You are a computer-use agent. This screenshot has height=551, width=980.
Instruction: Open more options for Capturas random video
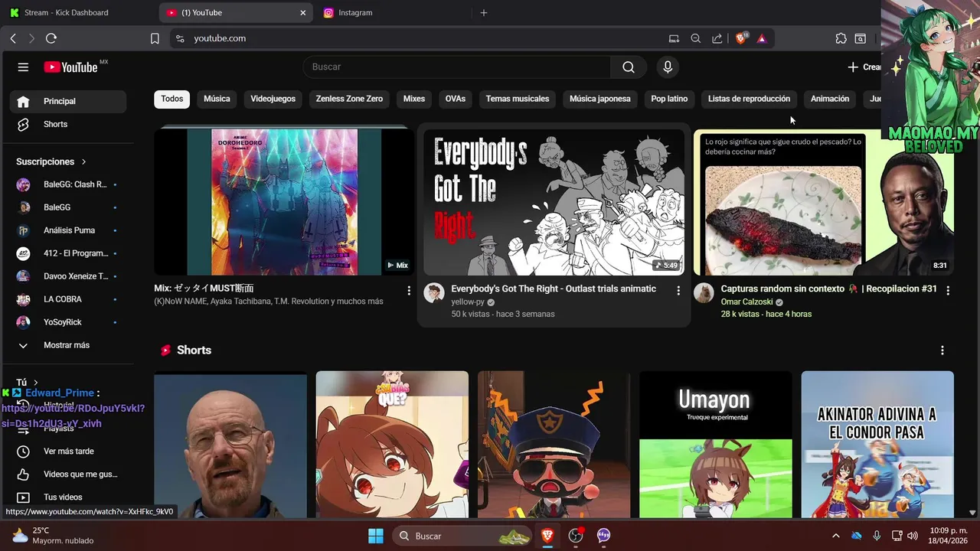[x=948, y=291]
